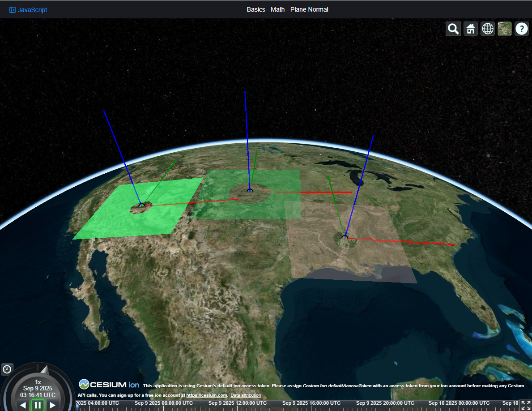532x411 pixels.
Task: Click the Basics - Math - Plane Normal title
Action: coord(287,9)
